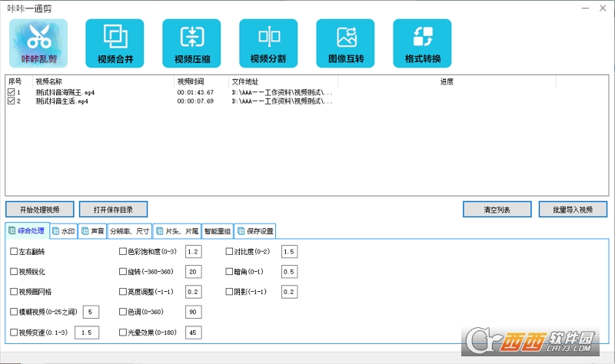Uncheck row 1 video 测试抖音海贼王.mp4
This screenshot has height=364, width=615.
point(11,92)
